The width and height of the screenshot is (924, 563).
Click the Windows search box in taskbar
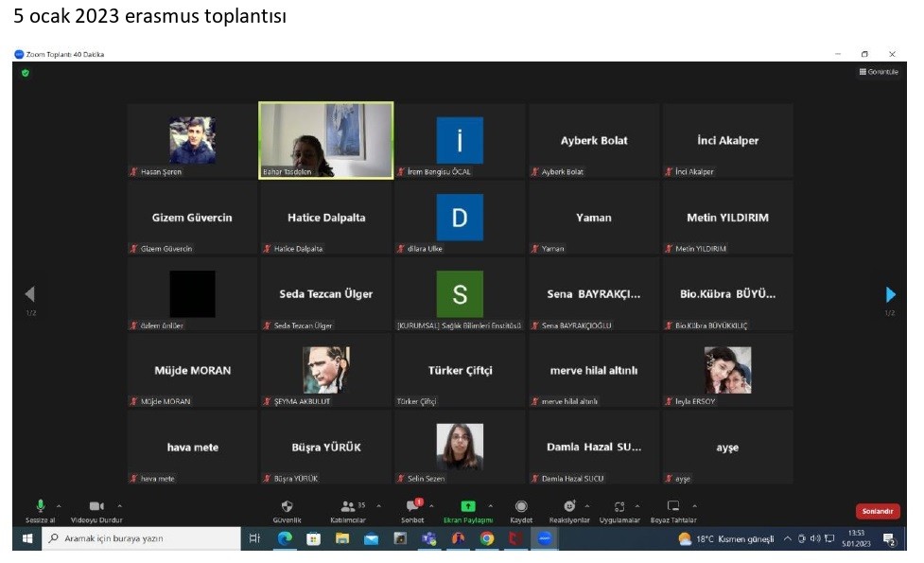point(142,538)
